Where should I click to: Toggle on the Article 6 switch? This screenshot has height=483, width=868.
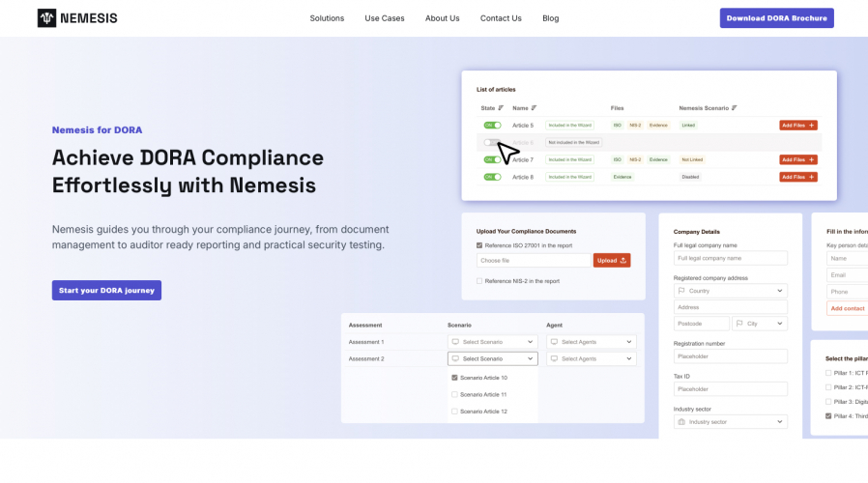click(x=492, y=143)
